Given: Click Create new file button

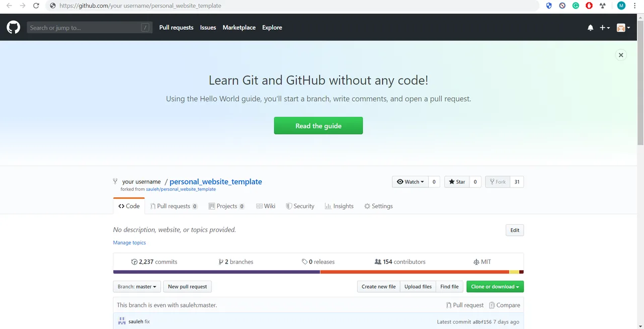Looking at the screenshot, I should [x=379, y=287].
